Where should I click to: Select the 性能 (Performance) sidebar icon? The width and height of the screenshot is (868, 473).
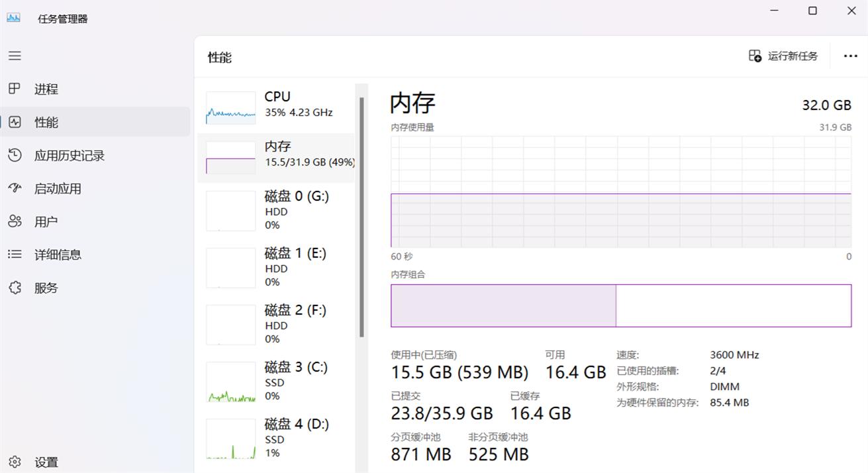(x=15, y=122)
